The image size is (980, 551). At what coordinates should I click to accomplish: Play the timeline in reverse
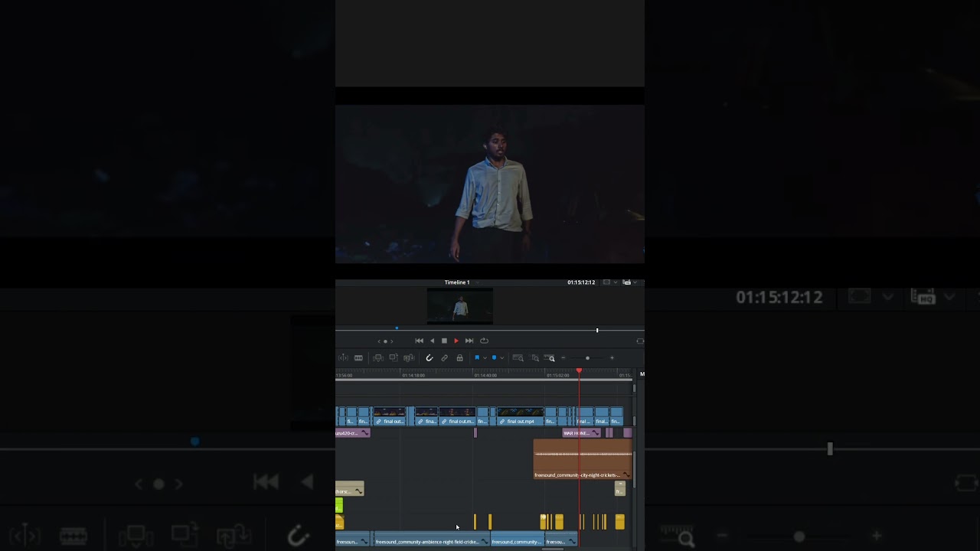coord(432,341)
